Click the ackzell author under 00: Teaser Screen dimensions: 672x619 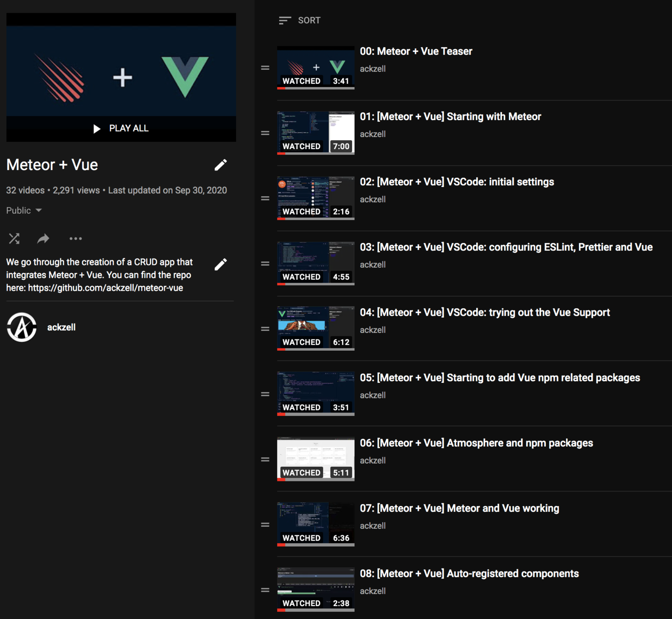(x=373, y=69)
